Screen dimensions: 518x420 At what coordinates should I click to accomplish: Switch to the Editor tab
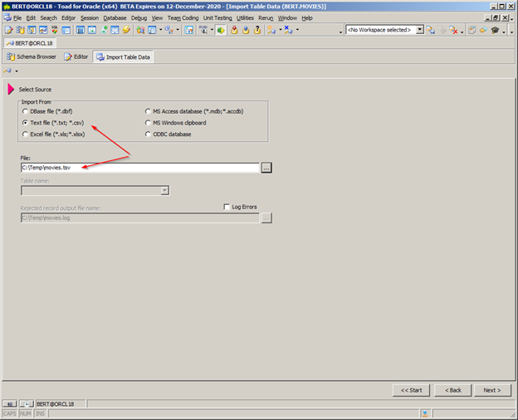click(x=76, y=56)
